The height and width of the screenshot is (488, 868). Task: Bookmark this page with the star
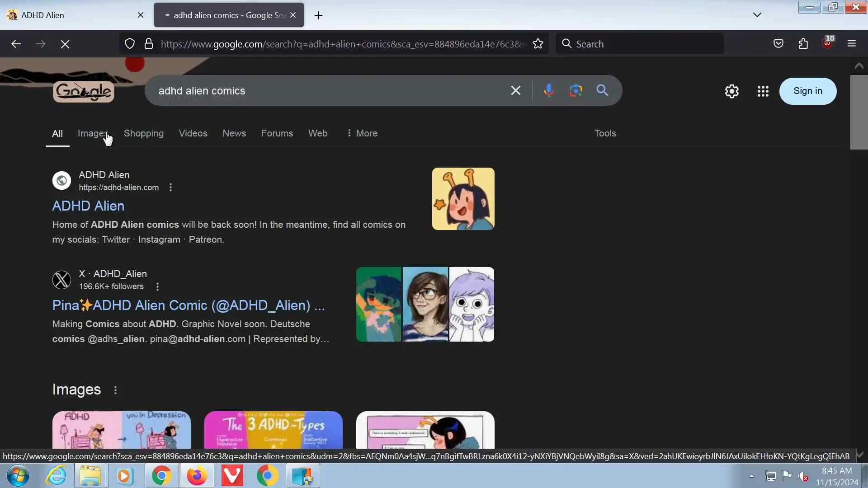pyautogui.click(x=538, y=44)
